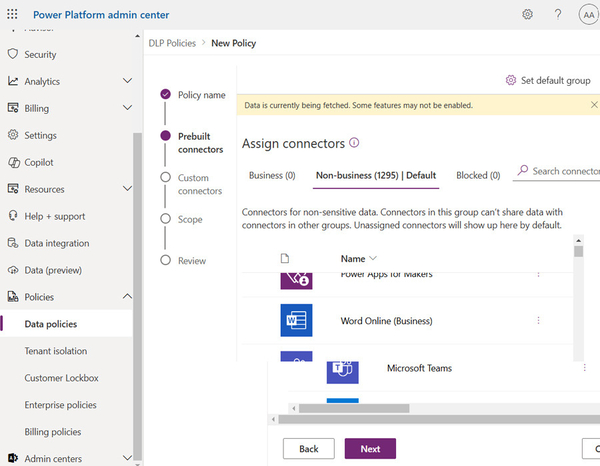This screenshot has width=600, height=466.
Task: Click the Assign connectors info icon
Action: (x=354, y=143)
